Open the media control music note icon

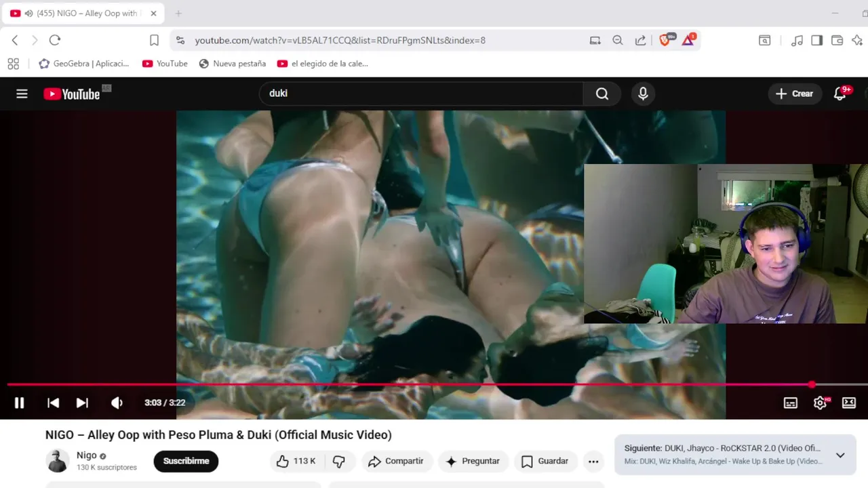[797, 41]
